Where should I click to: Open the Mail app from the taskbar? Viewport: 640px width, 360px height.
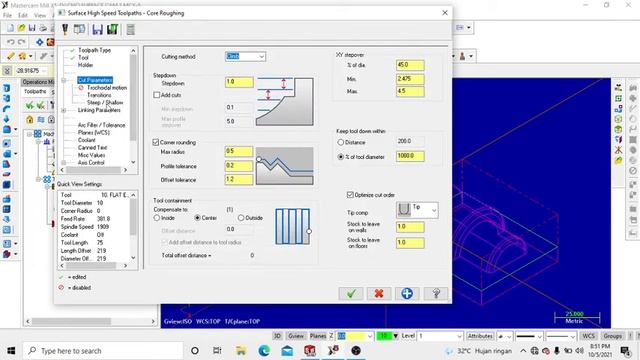pos(287,350)
